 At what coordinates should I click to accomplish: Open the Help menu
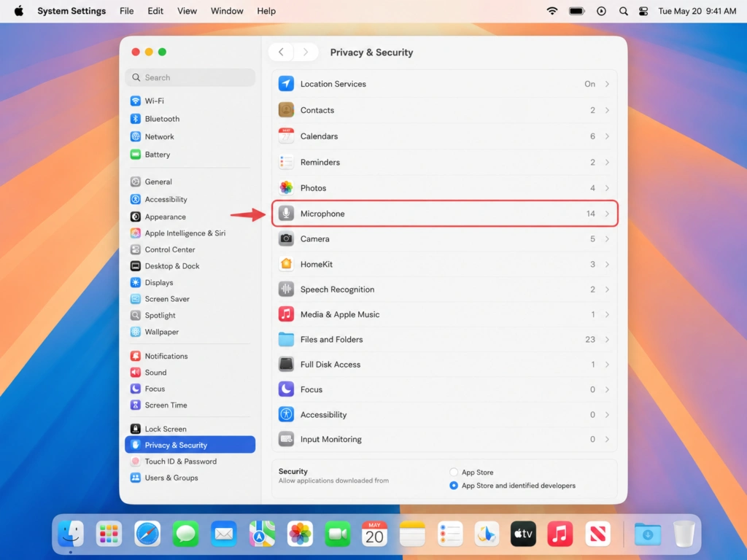coord(266,11)
